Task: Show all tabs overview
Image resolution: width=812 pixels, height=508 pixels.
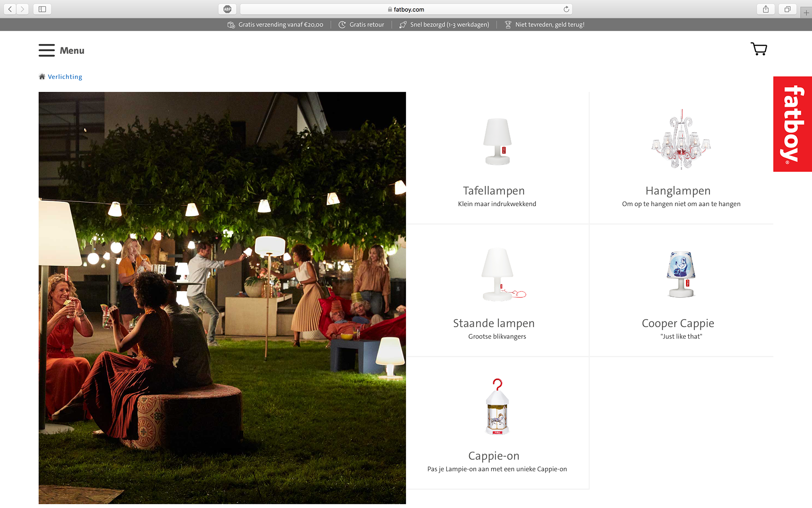Action: (787, 9)
